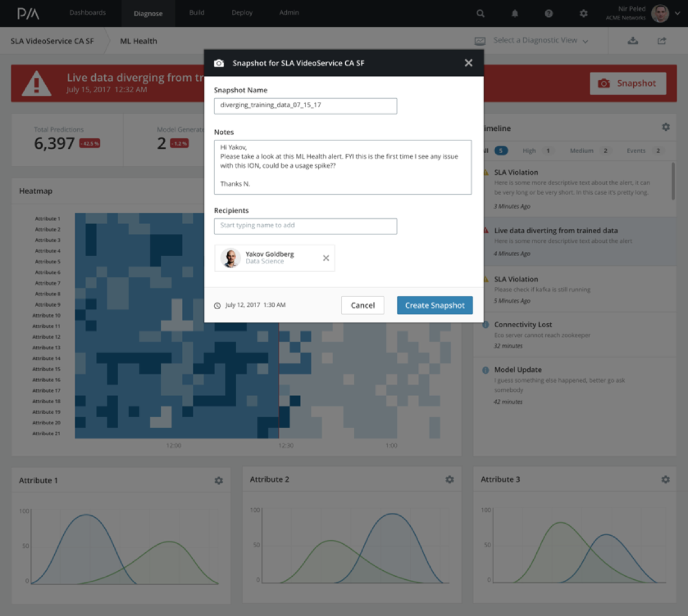Click the Create Snapshot button

tap(434, 305)
